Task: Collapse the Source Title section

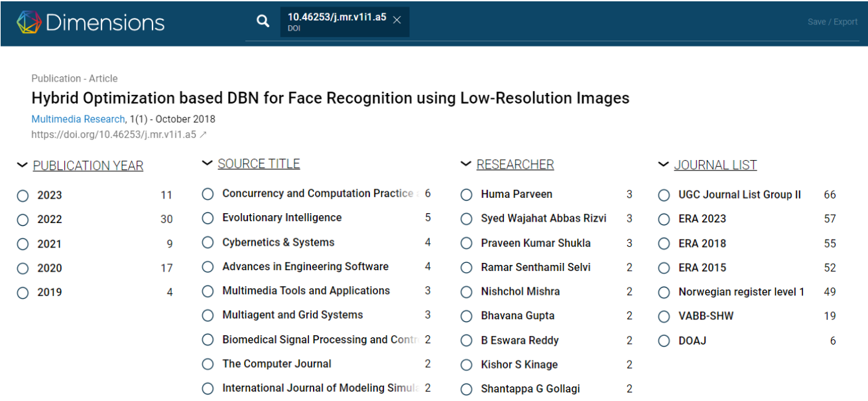Action: tap(208, 163)
